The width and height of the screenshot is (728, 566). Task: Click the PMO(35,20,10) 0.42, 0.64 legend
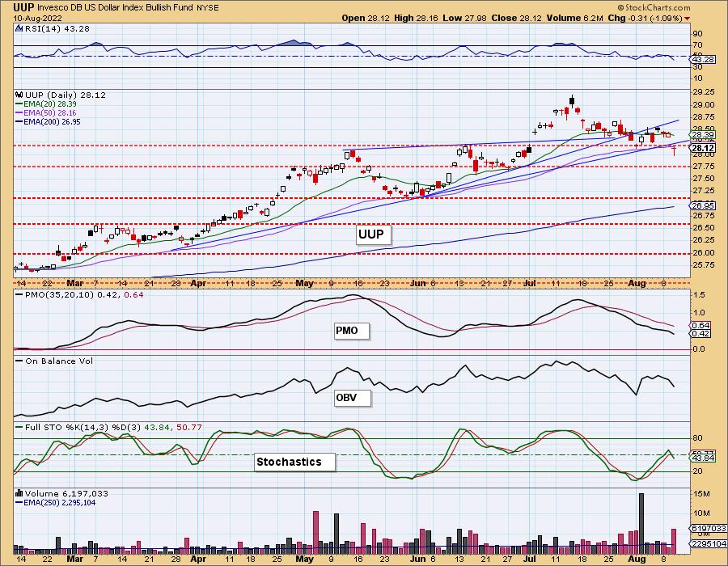[x=84, y=294]
